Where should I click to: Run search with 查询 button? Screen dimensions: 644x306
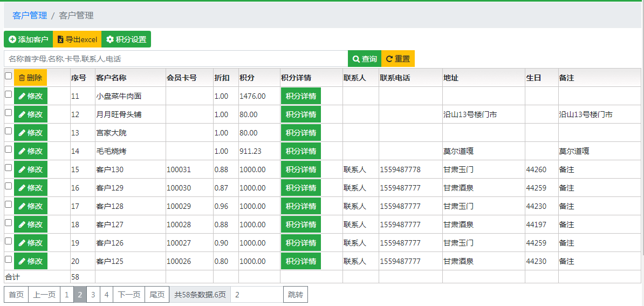(365, 59)
